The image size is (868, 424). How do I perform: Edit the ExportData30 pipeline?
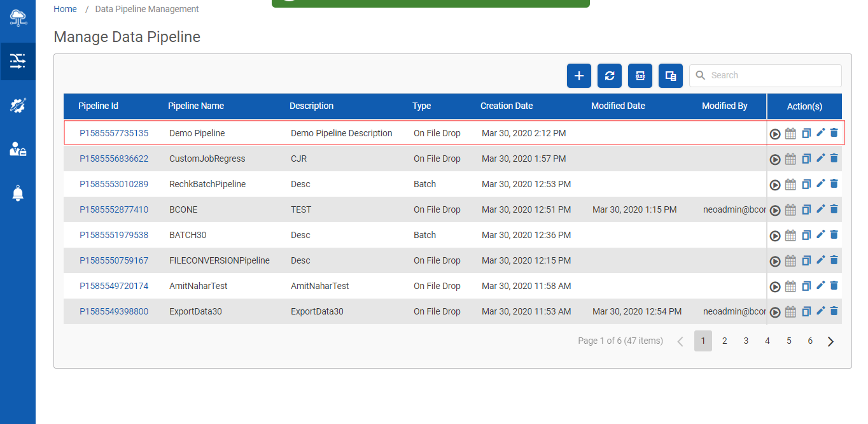pos(820,311)
